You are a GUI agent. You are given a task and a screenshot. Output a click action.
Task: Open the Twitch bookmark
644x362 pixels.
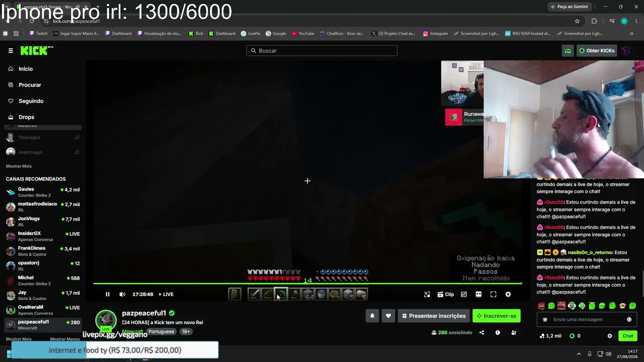[x=38, y=34]
